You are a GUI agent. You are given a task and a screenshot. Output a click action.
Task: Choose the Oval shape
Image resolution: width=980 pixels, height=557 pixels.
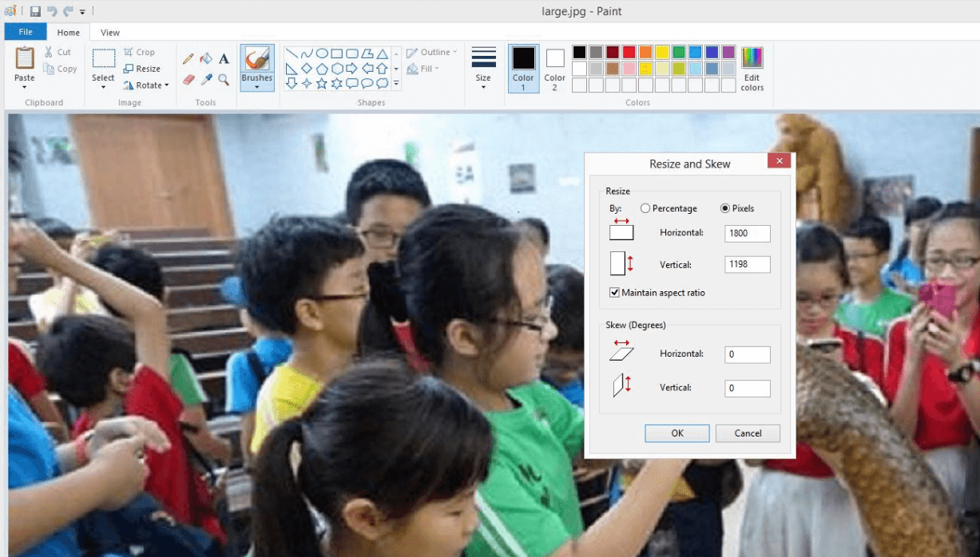pyautogui.click(x=322, y=53)
